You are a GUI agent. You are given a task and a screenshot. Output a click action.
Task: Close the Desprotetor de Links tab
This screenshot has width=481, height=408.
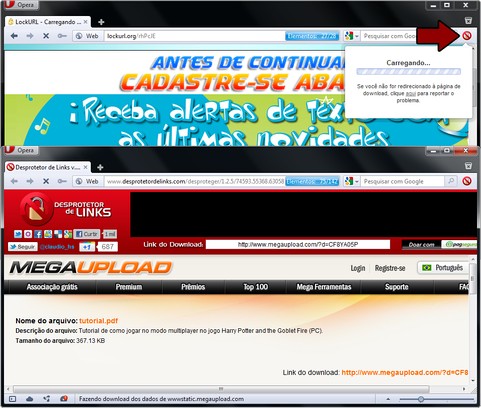(86, 167)
